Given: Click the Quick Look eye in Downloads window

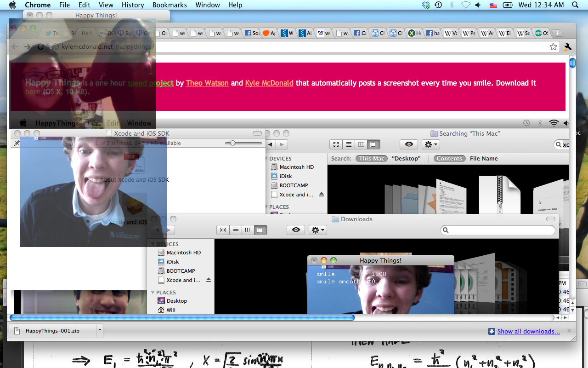Looking at the screenshot, I should point(296,230).
